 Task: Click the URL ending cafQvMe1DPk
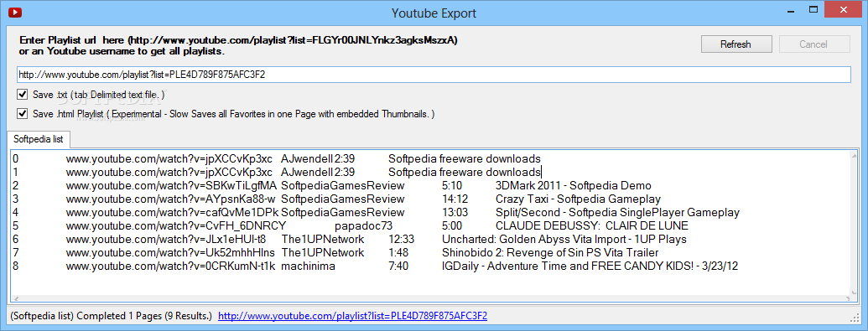172,213
